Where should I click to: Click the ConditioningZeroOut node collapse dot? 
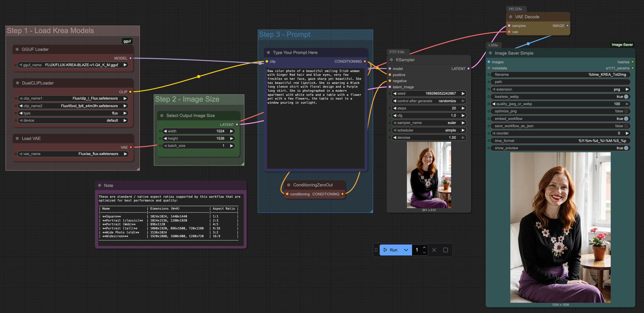click(289, 185)
